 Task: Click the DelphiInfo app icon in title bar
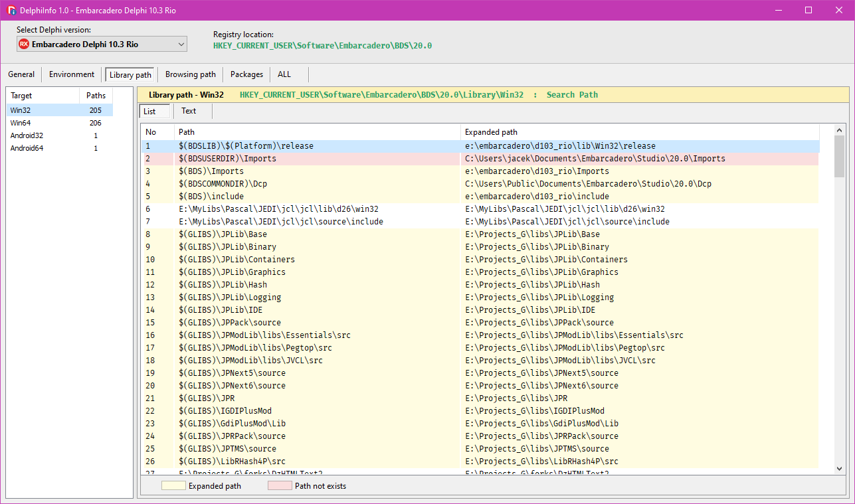[11, 10]
